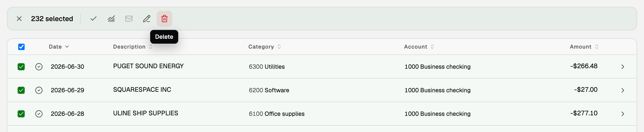
Task: Sort by the Date column header
Action: (x=59, y=47)
